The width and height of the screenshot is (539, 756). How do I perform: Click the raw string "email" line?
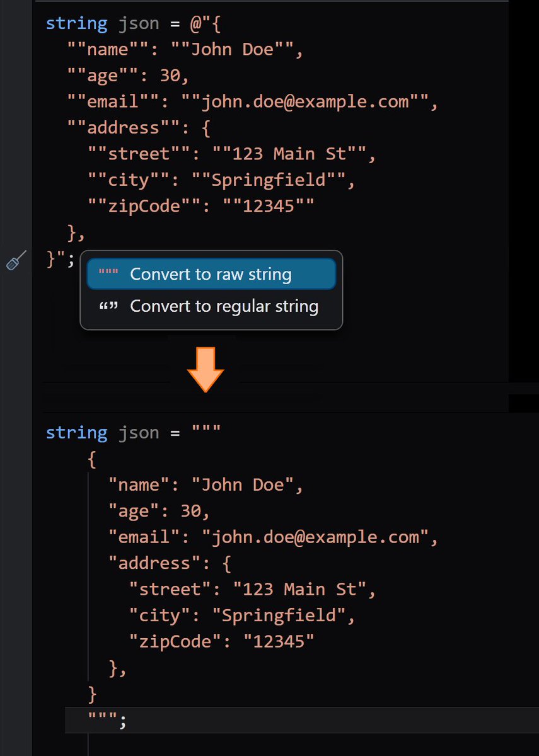pos(274,537)
